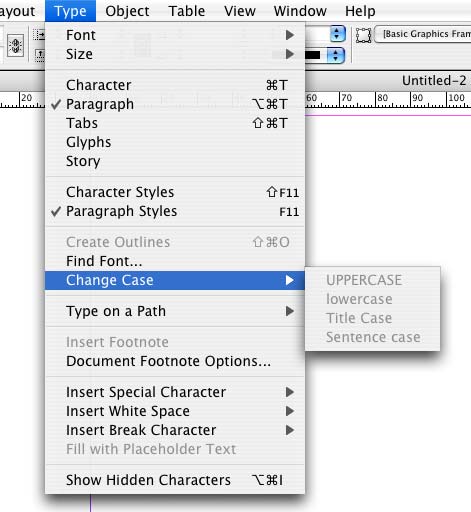This screenshot has height=512, width=471.
Task: Open the Table menu
Action: point(187,11)
